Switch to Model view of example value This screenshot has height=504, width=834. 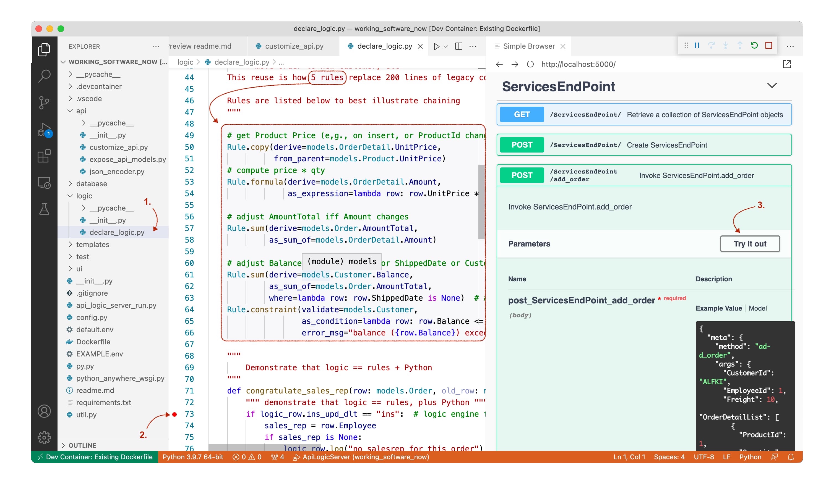tap(757, 308)
